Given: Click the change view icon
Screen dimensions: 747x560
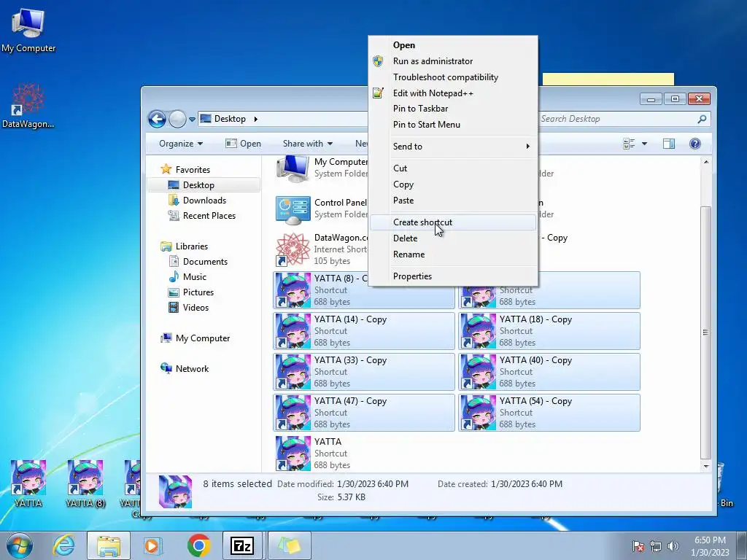Looking at the screenshot, I should point(629,144).
